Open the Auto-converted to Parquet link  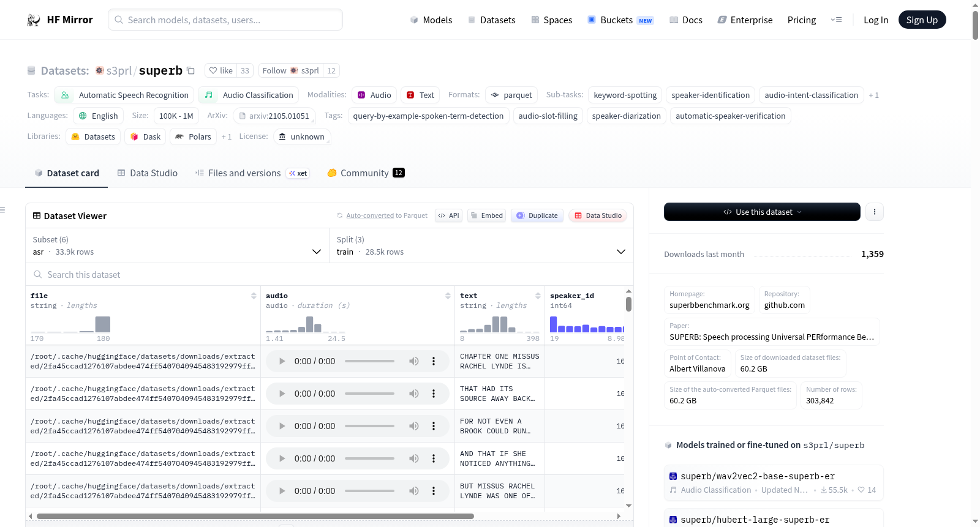tap(382, 215)
